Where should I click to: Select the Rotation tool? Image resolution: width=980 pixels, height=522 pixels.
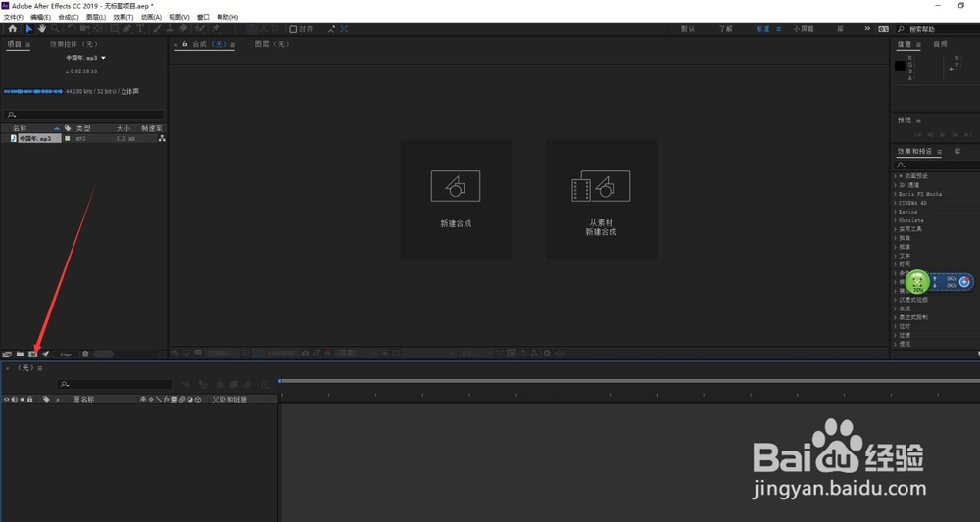[72, 28]
